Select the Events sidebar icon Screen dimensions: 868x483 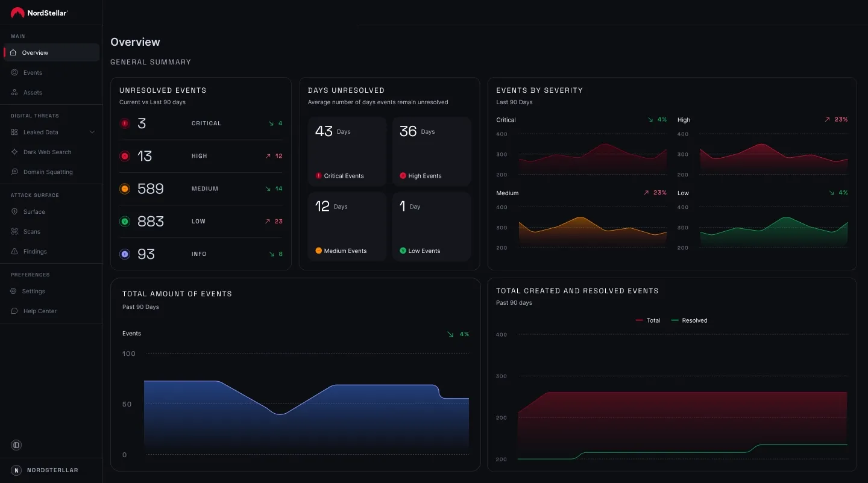(x=13, y=72)
